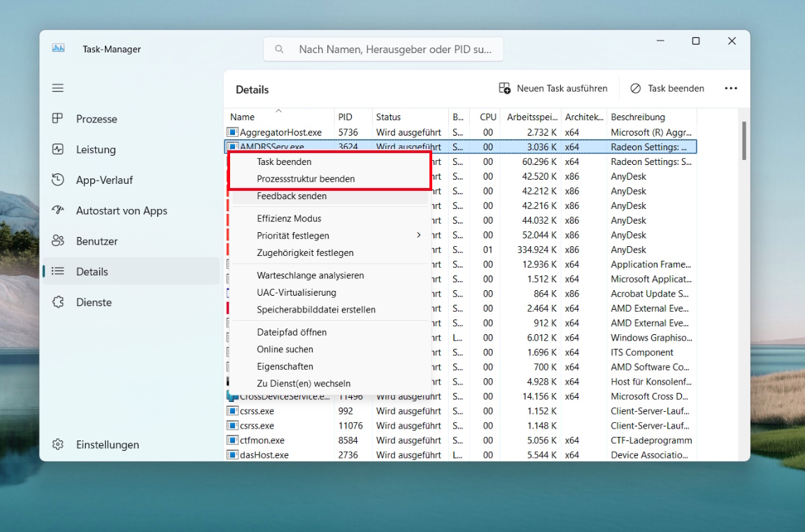Image resolution: width=805 pixels, height=532 pixels.
Task: Click the csrss.exe icon for PID 992
Action: pyautogui.click(x=233, y=411)
